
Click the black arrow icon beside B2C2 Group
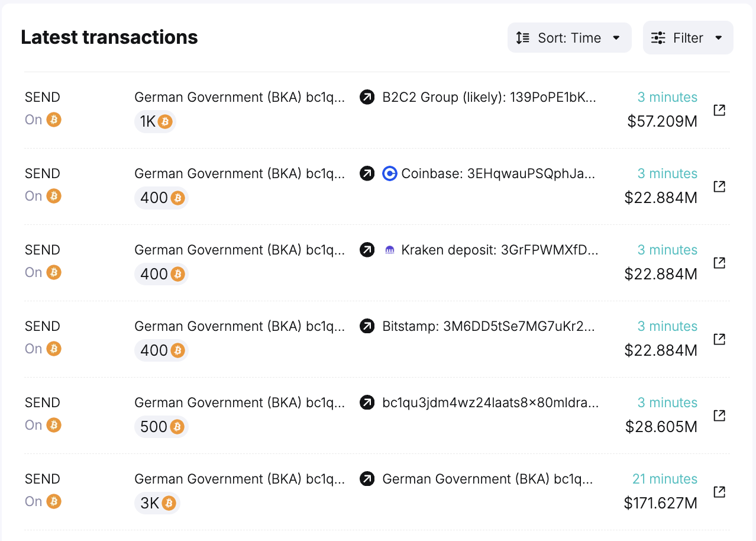coord(367,97)
